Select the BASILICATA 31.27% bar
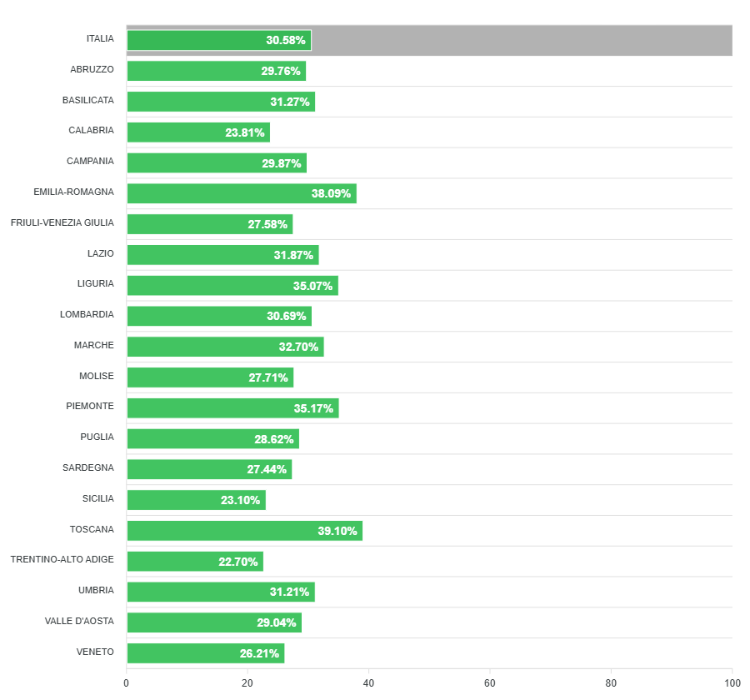 pos(221,102)
